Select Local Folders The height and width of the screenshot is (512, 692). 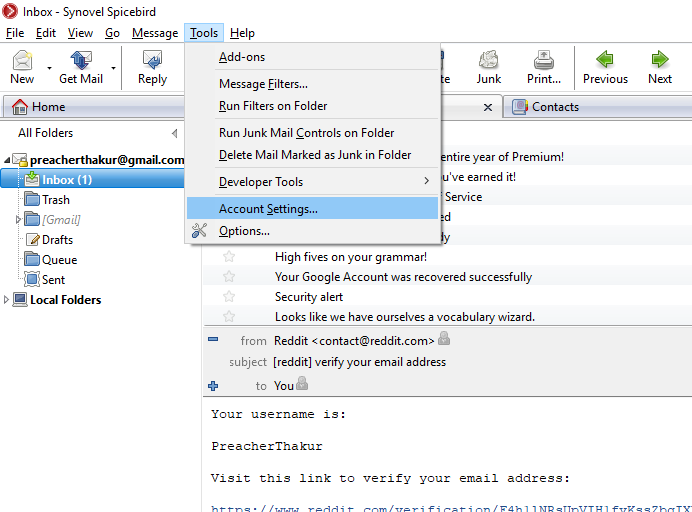point(65,300)
